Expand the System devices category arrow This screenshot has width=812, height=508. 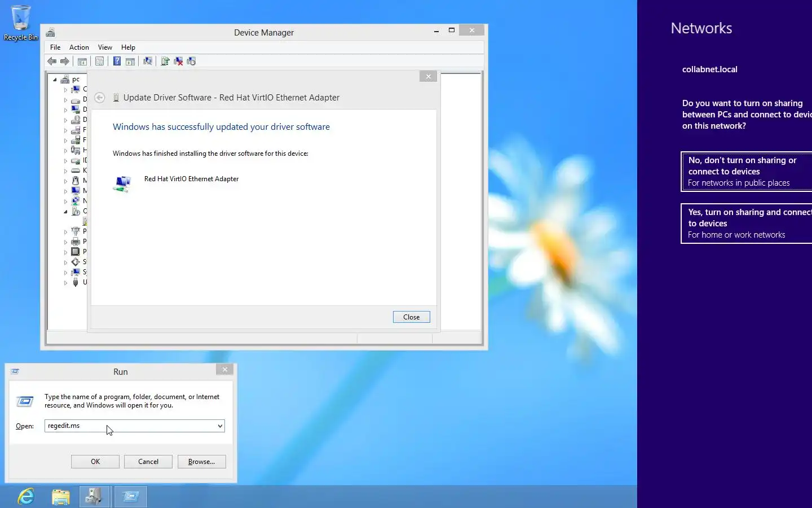pyautogui.click(x=65, y=273)
